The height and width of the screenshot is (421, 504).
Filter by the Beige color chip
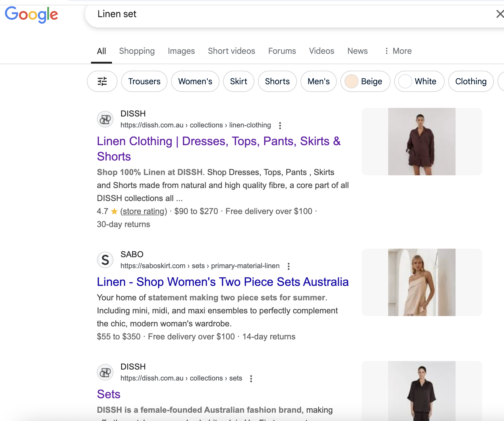[x=365, y=81]
